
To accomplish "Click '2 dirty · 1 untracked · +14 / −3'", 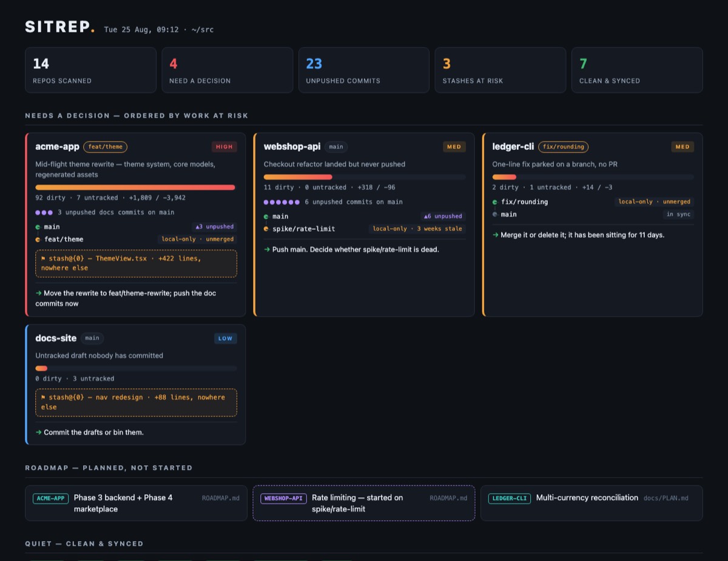I will point(552,187).
